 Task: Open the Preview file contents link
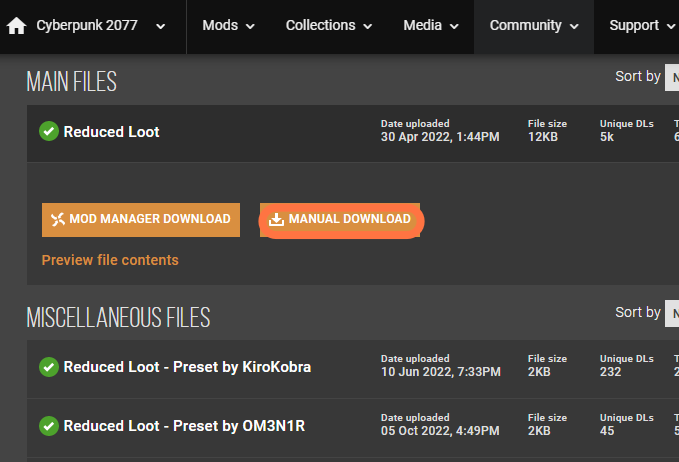point(110,260)
